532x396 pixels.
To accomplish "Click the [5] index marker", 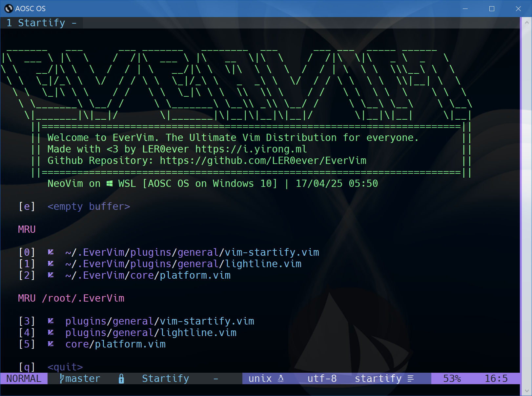I will [x=27, y=344].
